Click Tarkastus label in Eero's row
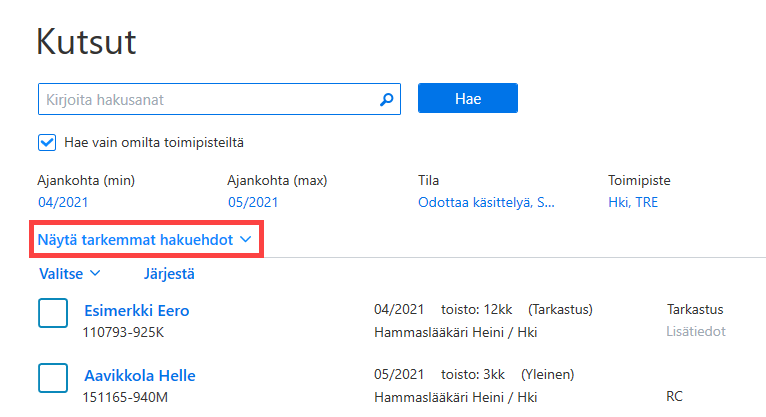766x417 pixels. coord(695,310)
